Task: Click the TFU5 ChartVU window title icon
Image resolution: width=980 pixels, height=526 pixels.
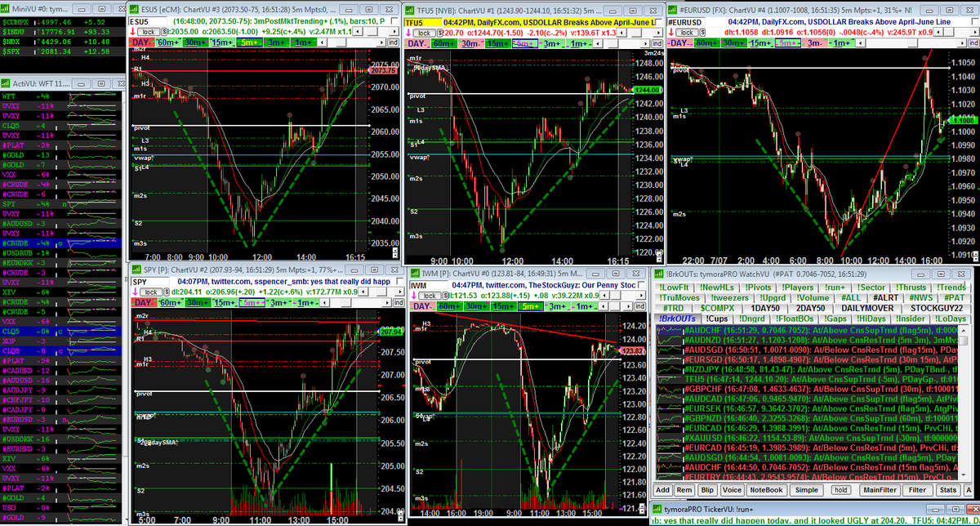Action: (x=410, y=9)
